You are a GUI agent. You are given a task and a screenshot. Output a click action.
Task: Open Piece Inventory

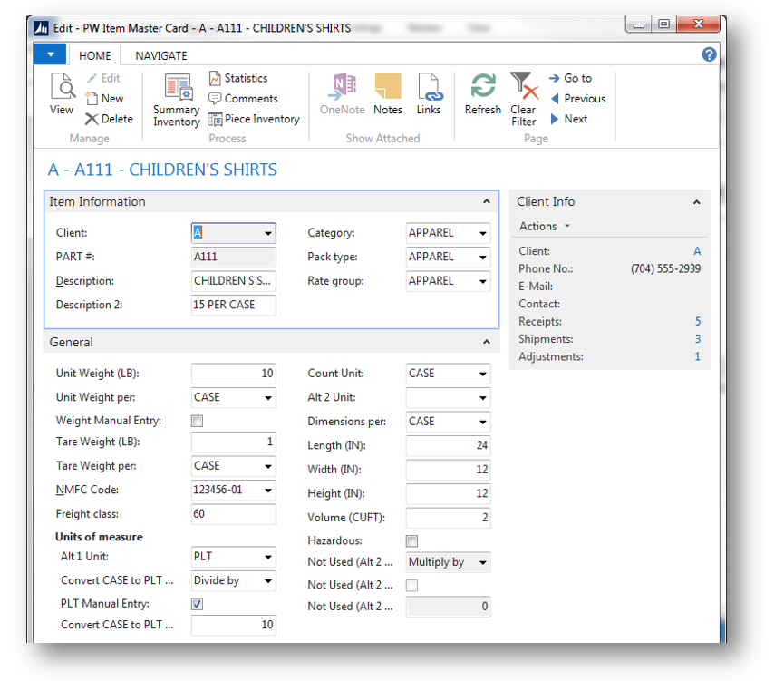254,119
